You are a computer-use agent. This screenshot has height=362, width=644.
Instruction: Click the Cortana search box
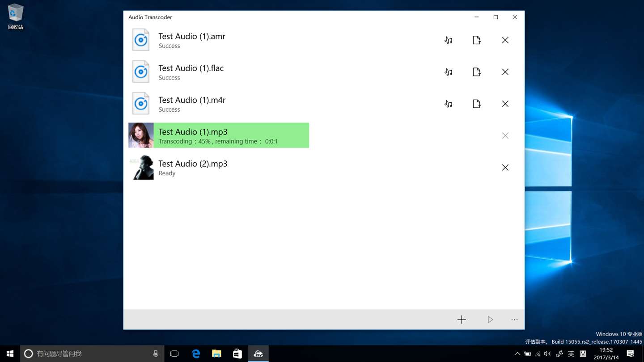click(92, 354)
